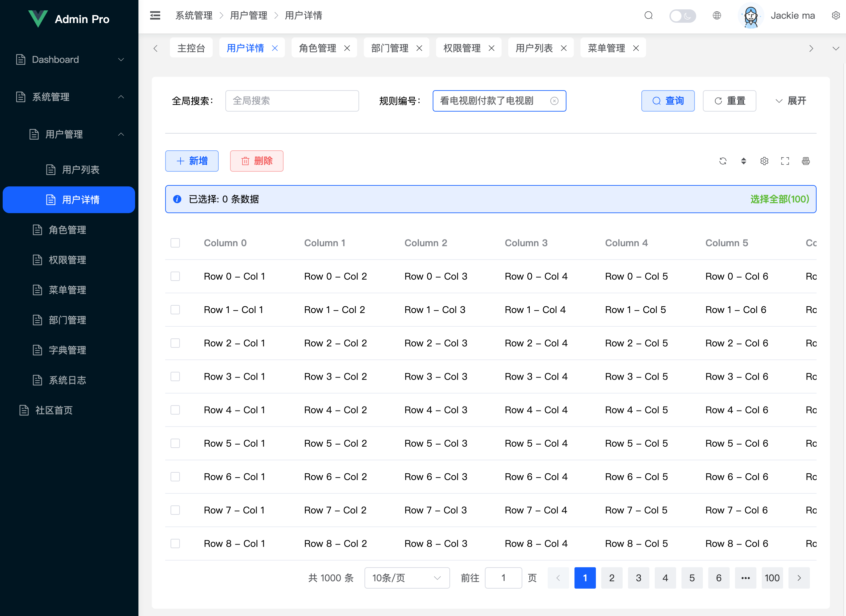Viewport: 846px width, 616px height.
Task: Open the header settings gear icon
Action: (836, 15)
